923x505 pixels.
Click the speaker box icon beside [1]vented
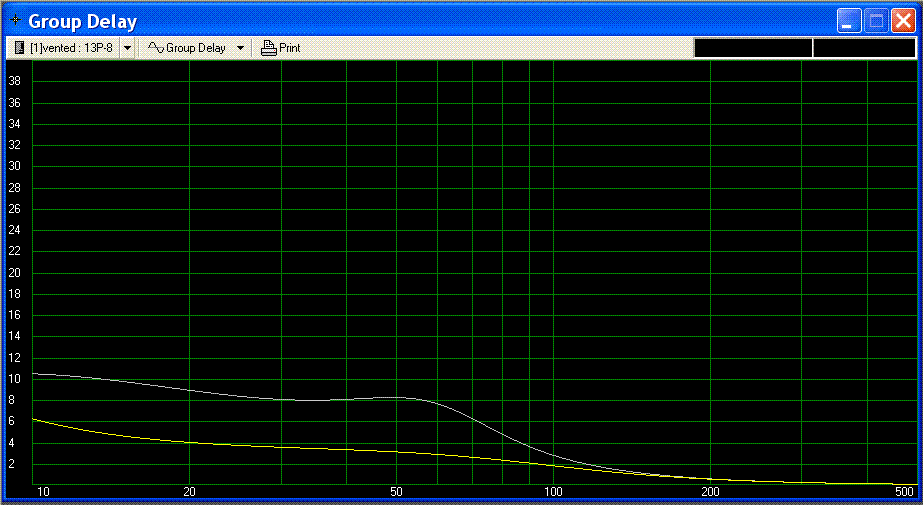point(19,48)
